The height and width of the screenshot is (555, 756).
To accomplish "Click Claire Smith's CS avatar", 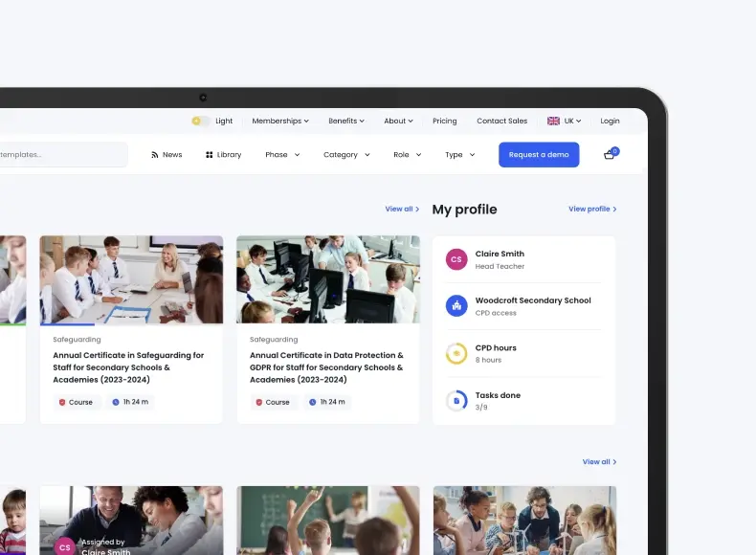I will click(456, 259).
